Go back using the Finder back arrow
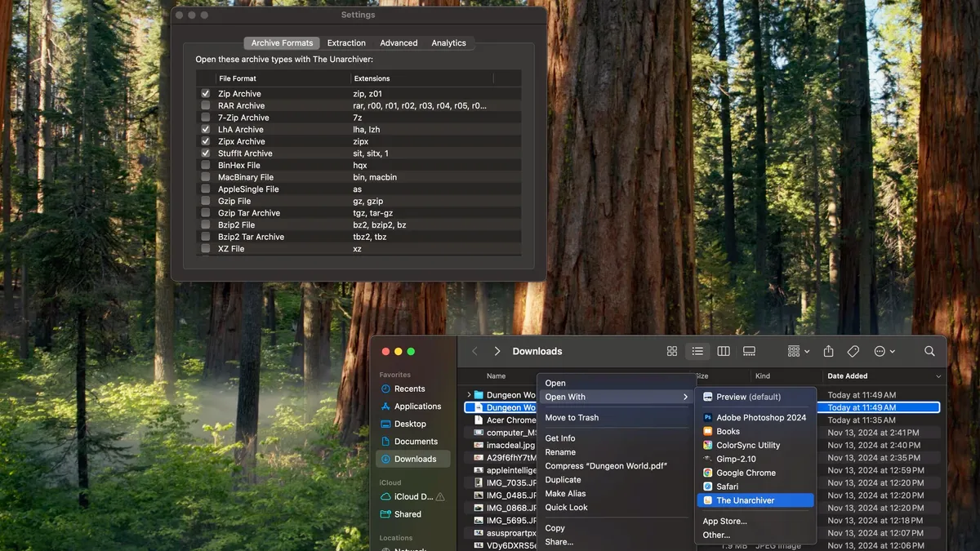Viewport: 980px width, 551px height. (475, 351)
